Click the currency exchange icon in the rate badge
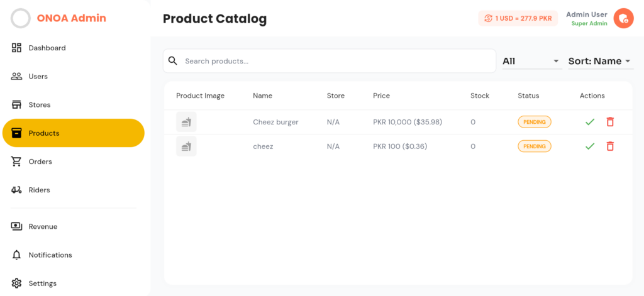Image resolution: width=644 pixels, height=296 pixels. click(x=488, y=18)
